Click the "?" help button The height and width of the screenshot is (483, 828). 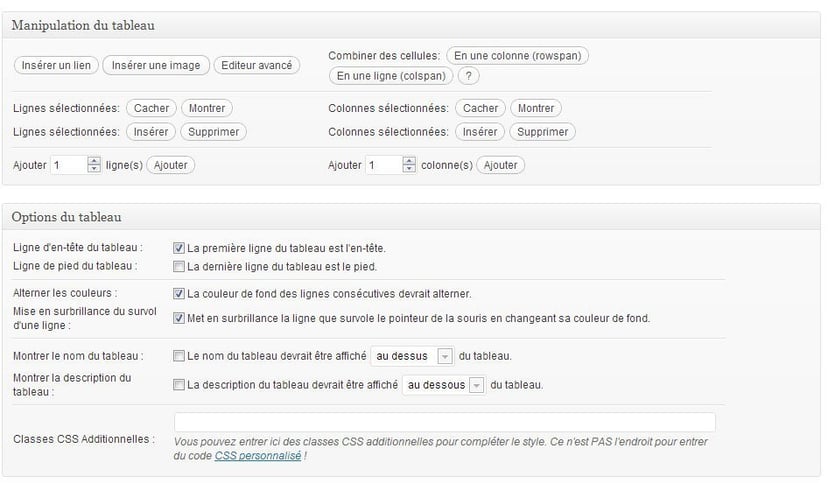pos(469,75)
